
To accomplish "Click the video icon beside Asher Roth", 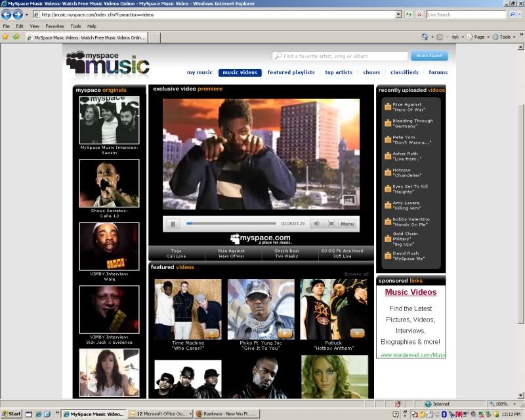I will (387, 156).
